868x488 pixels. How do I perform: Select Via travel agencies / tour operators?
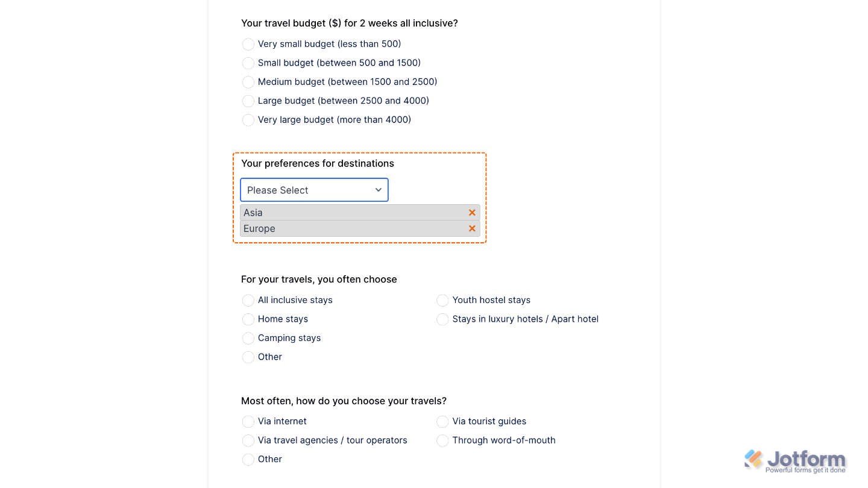[248, 440]
